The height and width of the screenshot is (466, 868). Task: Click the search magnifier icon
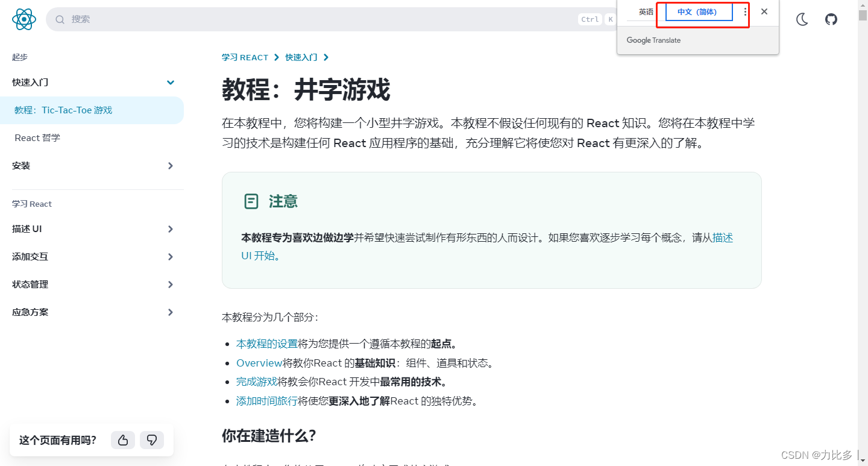tap(60, 19)
